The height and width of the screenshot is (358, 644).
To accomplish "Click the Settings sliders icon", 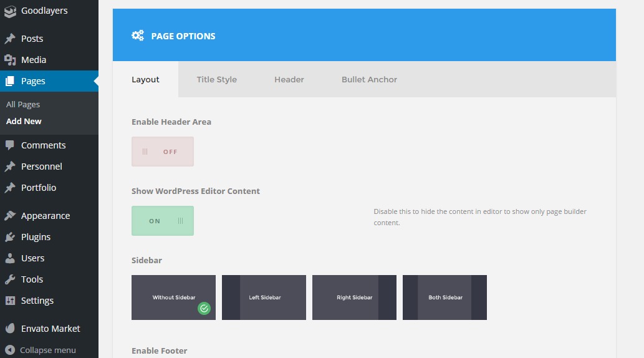I will tap(10, 301).
